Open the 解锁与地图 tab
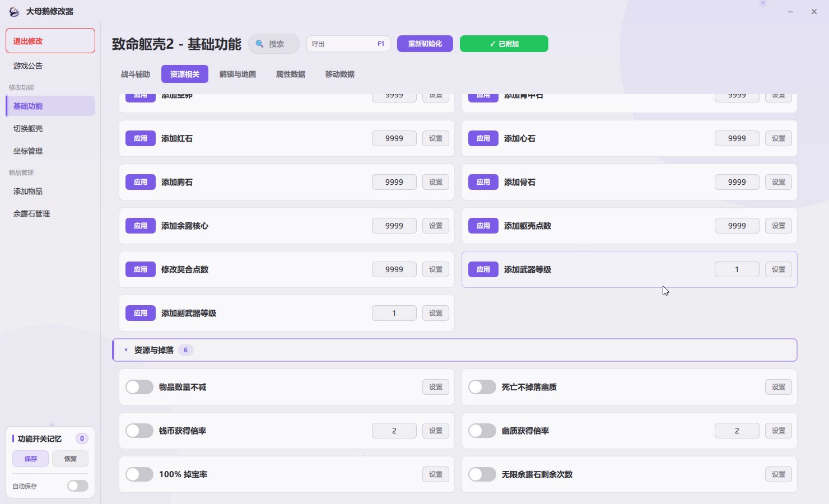This screenshot has width=829, height=504. tap(237, 74)
